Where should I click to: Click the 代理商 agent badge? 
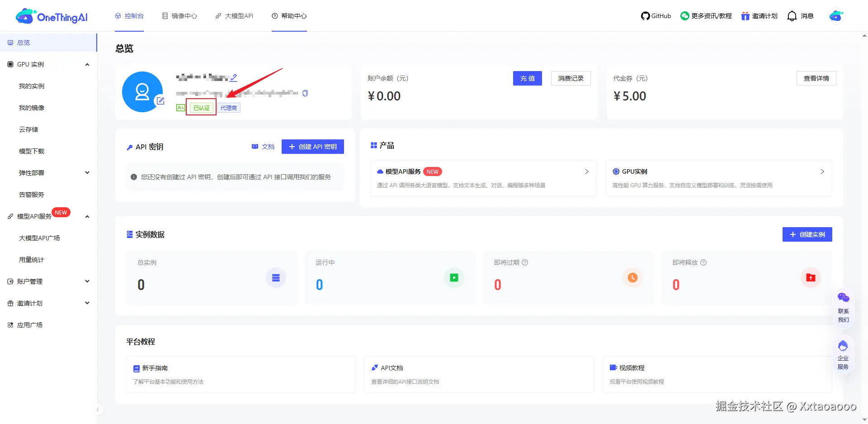(x=229, y=108)
